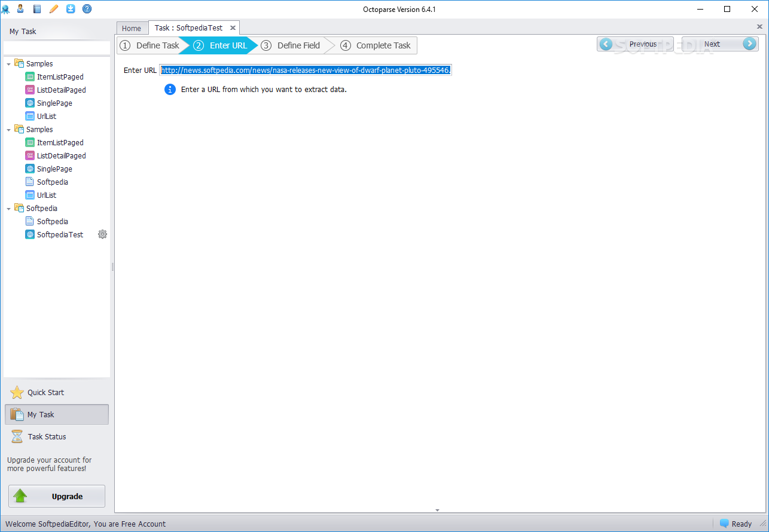Select UrlList in the first Samples folder
This screenshot has width=769, height=532.
[x=47, y=117]
